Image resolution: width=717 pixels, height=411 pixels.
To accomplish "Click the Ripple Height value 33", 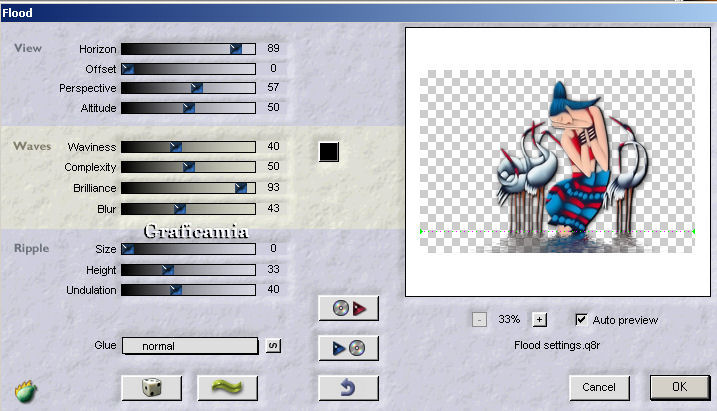I will tap(273, 269).
